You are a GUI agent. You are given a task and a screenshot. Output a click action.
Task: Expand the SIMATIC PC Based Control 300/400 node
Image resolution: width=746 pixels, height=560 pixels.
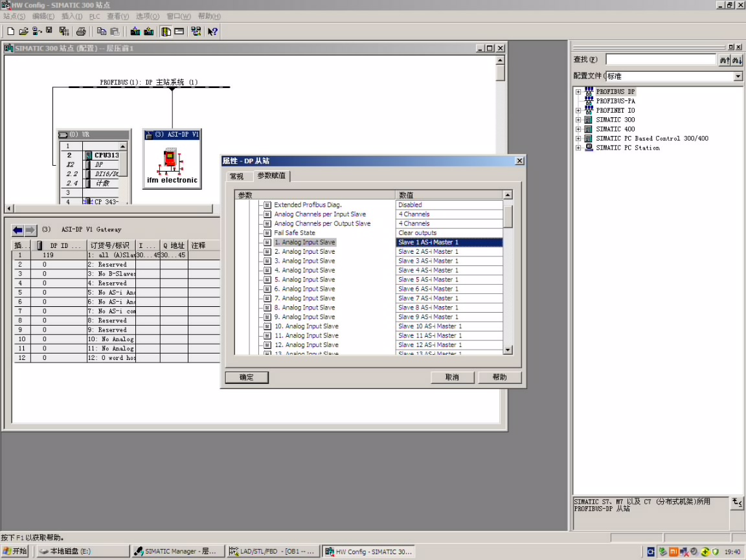click(x=578, y=139)
